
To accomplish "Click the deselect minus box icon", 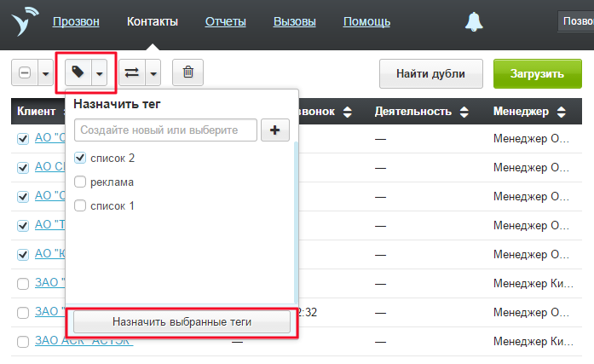I will 25,73.
